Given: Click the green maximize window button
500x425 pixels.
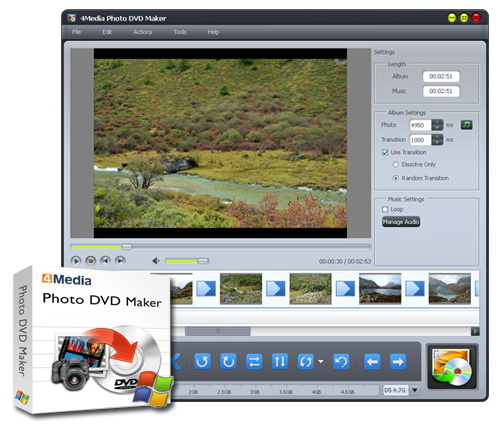Looking at the screenshot, I should click(x=464, y=18).
